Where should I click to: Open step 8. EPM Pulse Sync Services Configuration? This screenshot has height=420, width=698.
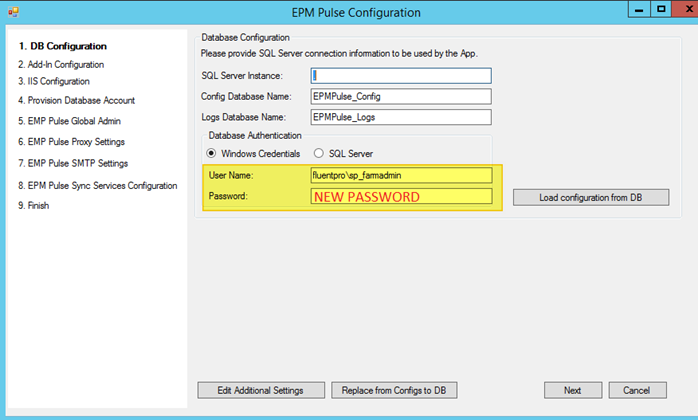coord(97,185)
